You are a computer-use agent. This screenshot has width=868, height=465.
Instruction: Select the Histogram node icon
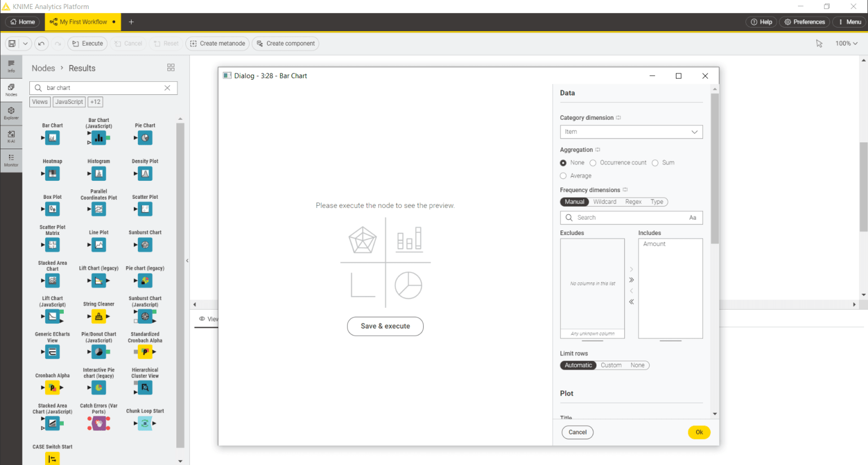click(99, 173)
